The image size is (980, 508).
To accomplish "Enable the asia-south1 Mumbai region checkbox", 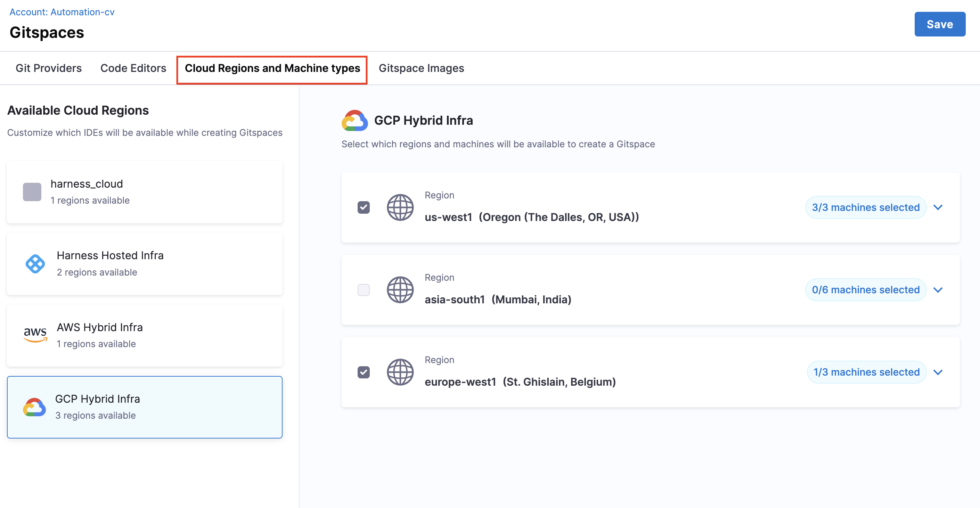I will [x=363, y=290].
